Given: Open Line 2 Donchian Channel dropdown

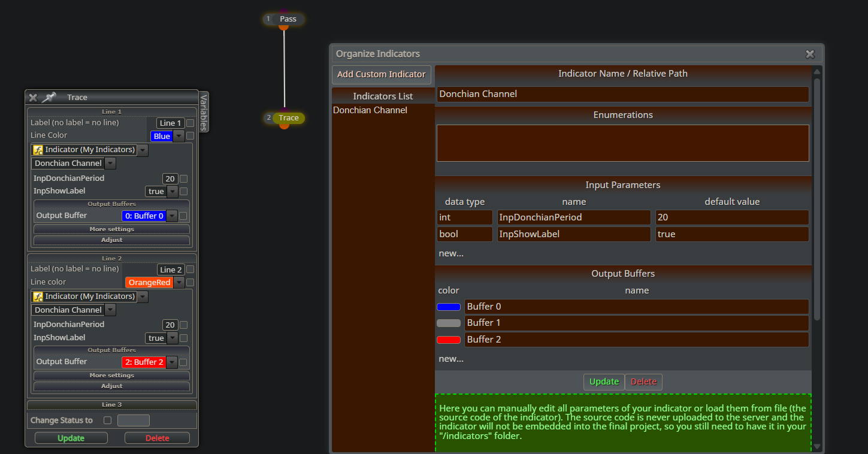Looking at the screenshot, I should (x=110, y=310).
